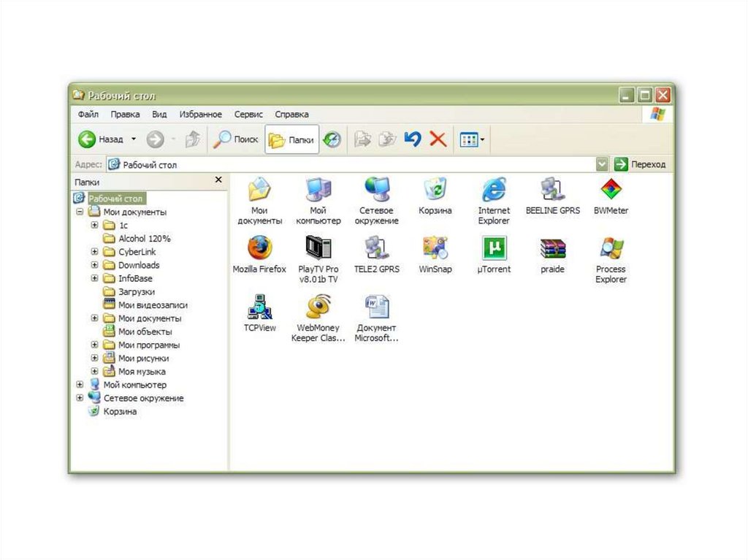The height and width of the screenshot is (560, 748).
Task: Open the Назад history dropdown arrow
Action: [134, 139]
